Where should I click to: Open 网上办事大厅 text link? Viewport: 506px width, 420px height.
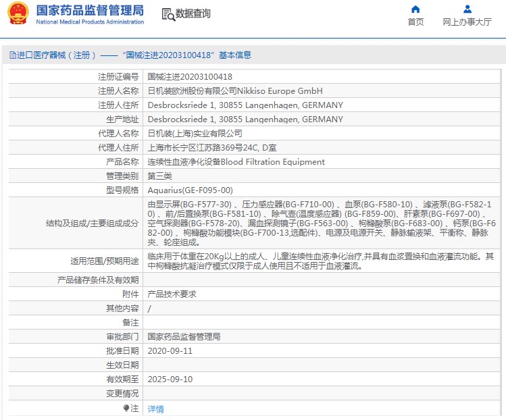point(467,22)
